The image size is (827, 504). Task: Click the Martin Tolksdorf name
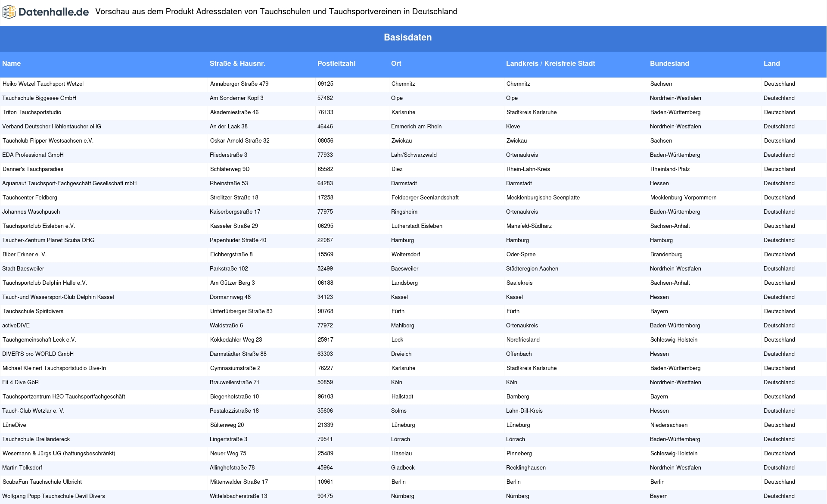22,468
